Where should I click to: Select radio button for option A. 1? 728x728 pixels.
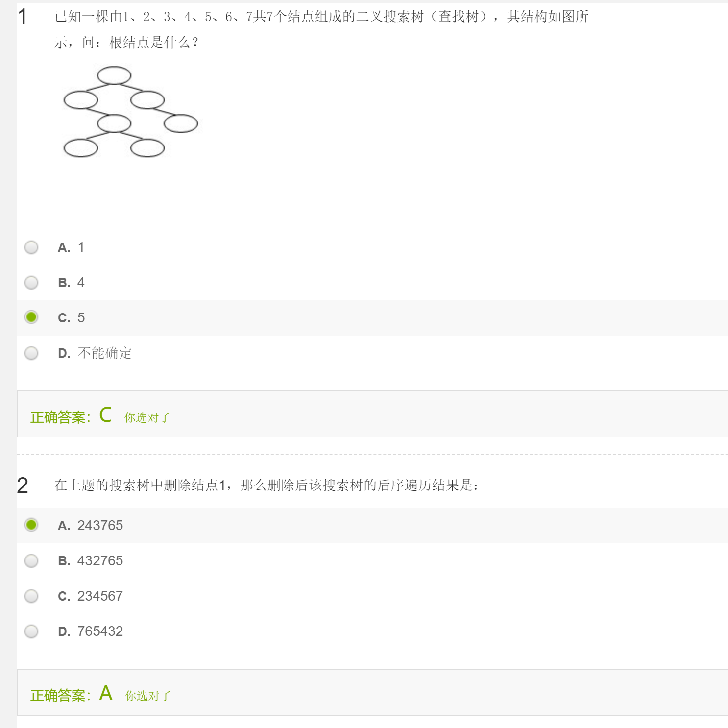click(x=31, y=247)
